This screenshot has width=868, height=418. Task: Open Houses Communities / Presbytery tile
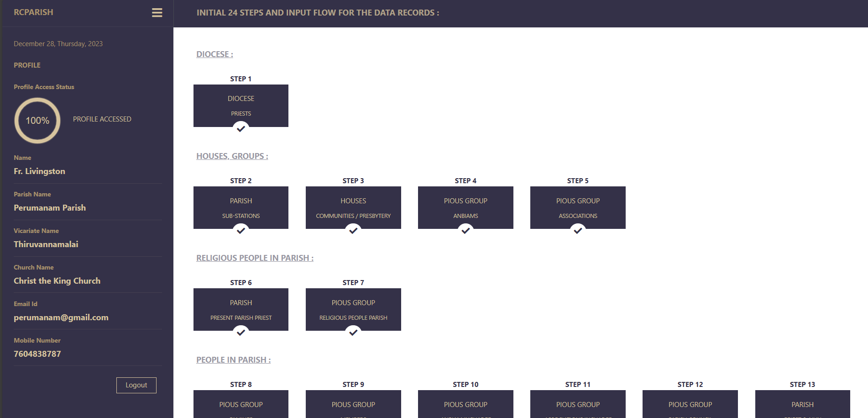[x=353, y=207]
